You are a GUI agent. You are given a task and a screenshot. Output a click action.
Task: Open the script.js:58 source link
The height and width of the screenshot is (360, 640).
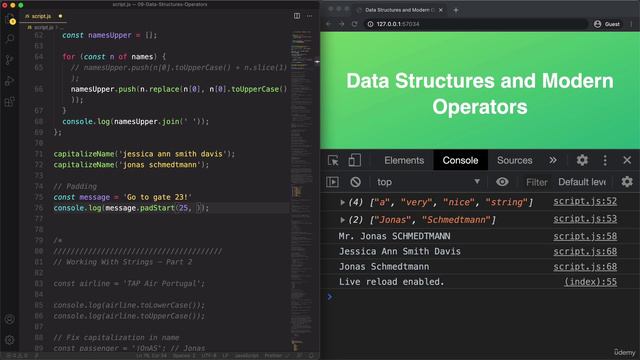(585, 236)
